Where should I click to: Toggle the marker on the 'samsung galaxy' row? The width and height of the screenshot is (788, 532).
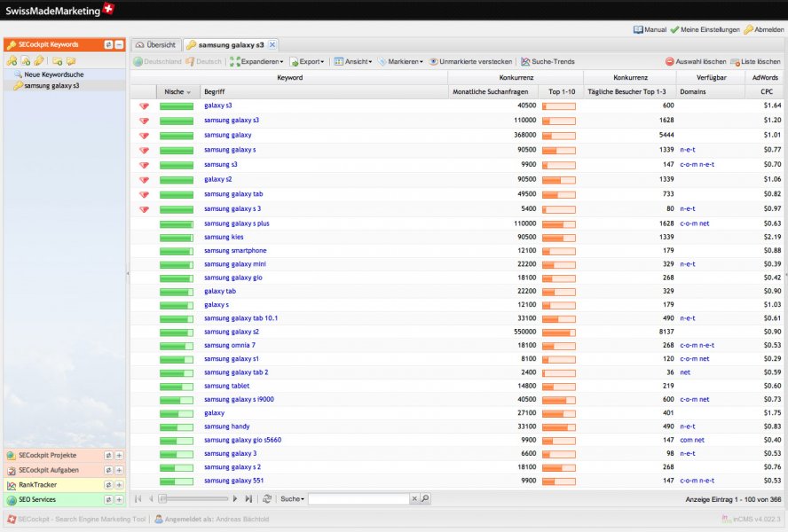point(145,136)
